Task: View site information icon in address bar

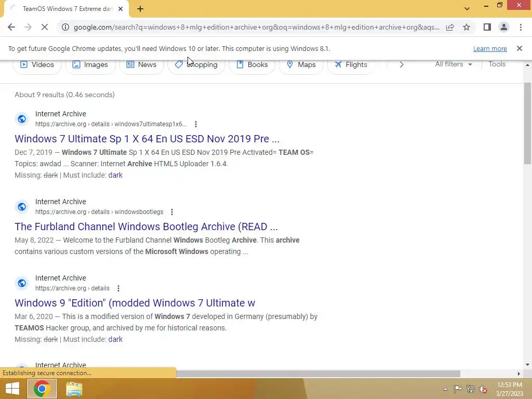Action: point(65,27)
